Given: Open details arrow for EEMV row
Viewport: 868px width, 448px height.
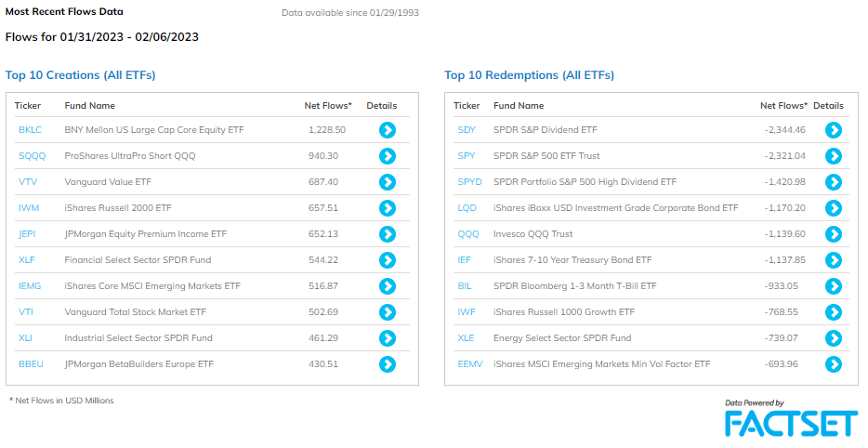Looking at the screenshot, I should [834, 364].
